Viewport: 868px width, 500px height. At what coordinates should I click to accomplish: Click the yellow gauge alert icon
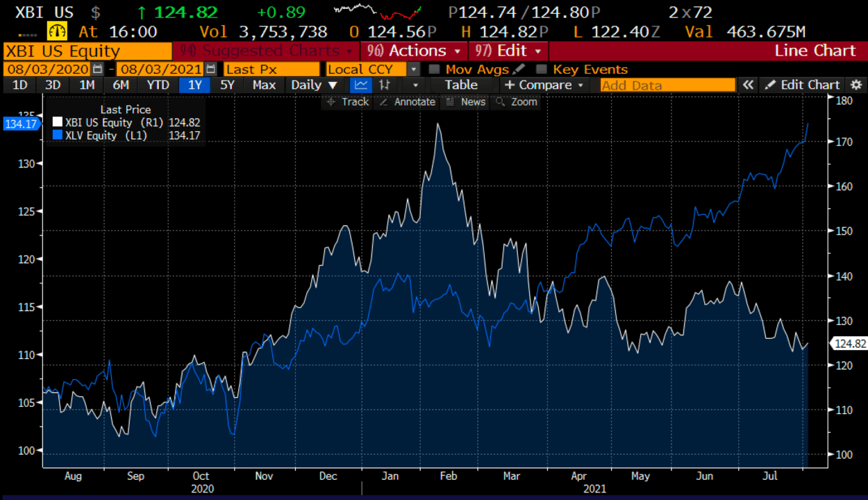pyautogui.click(x=56, y=31)
